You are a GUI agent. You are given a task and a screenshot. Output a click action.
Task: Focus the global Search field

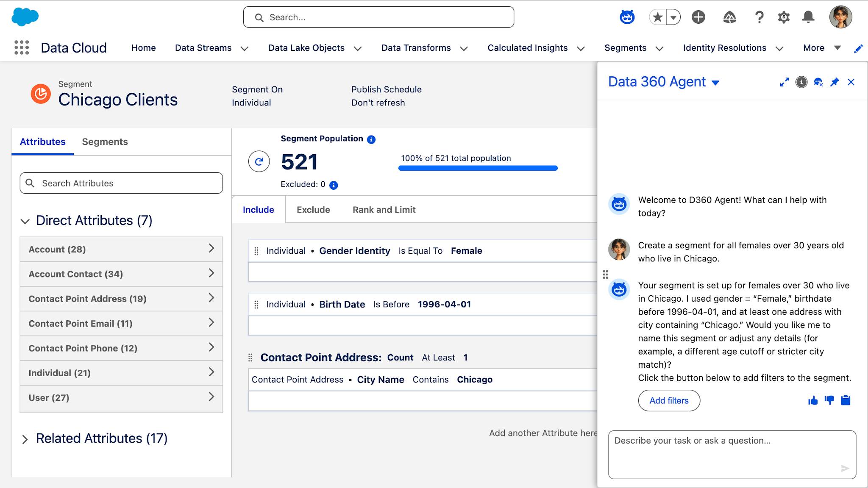(x=378, y=17)
